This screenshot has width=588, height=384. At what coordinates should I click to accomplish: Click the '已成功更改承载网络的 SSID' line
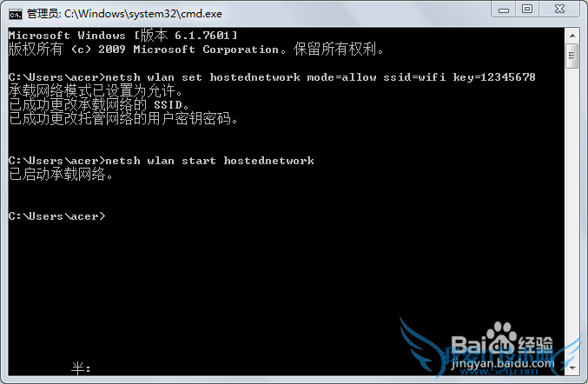coord(99,104)
